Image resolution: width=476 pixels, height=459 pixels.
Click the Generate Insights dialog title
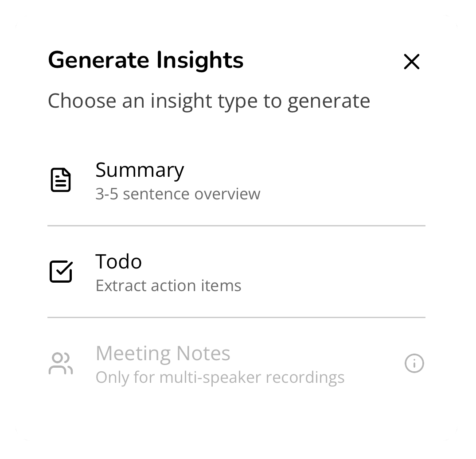[145, 60]
